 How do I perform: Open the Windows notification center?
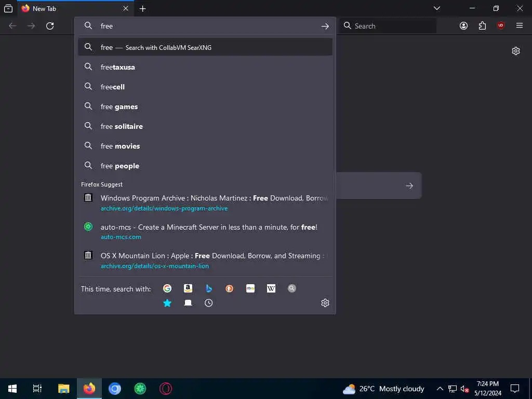coord(515,389)
